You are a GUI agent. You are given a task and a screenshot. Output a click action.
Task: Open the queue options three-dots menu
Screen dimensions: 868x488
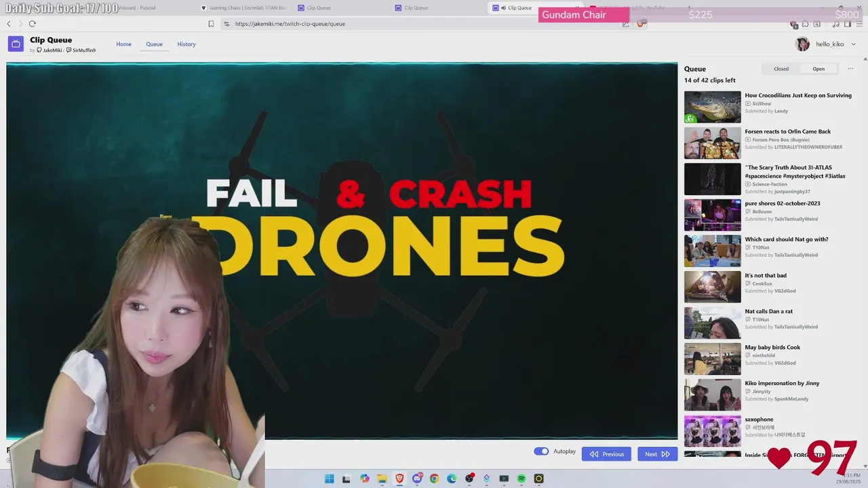pyautogui.click(x=850, y=68)
